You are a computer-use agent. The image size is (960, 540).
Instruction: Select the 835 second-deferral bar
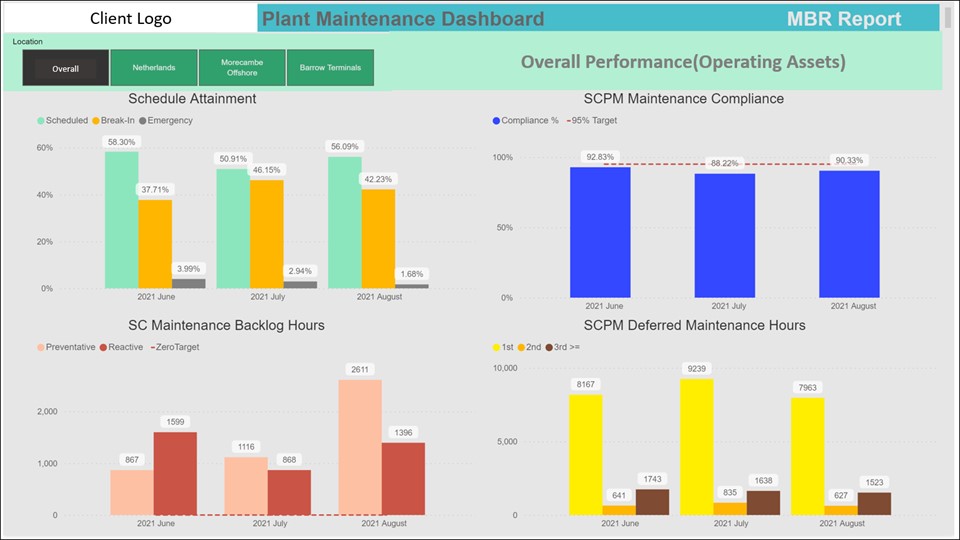tap(730, 509)
